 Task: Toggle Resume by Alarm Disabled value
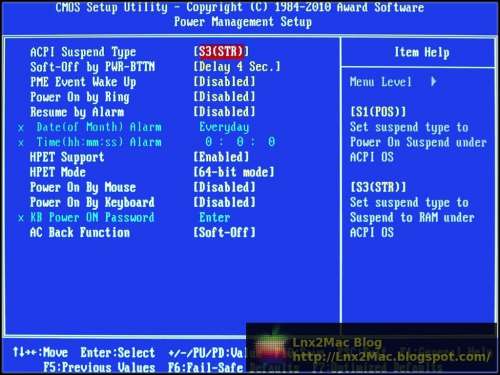tap(224, 112)
